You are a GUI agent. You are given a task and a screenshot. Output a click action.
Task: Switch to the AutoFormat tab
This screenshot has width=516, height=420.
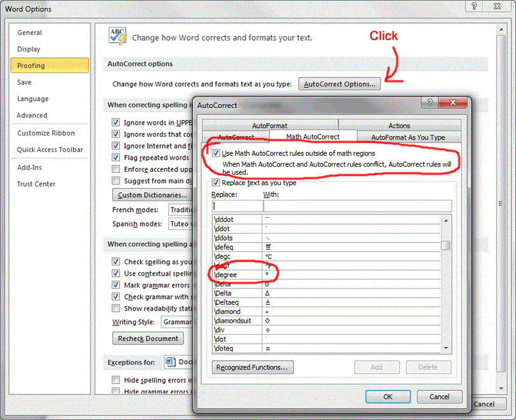270,125
